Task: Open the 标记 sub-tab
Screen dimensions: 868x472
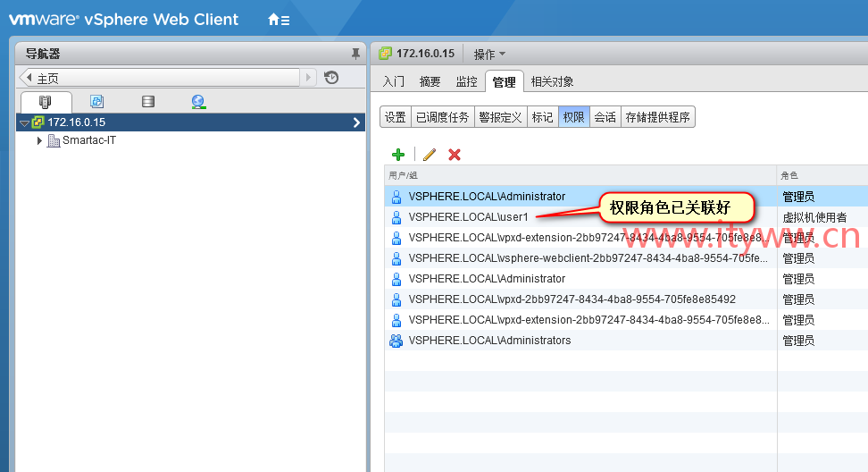Action: (x=543, y=117)
